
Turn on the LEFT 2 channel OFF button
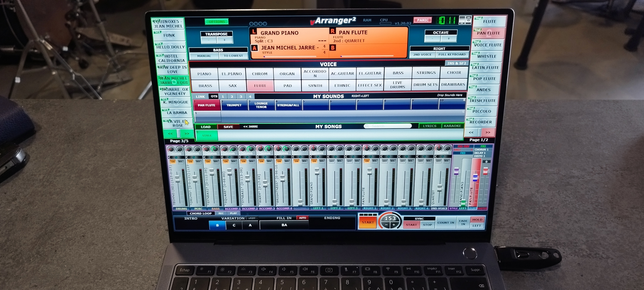332,161
